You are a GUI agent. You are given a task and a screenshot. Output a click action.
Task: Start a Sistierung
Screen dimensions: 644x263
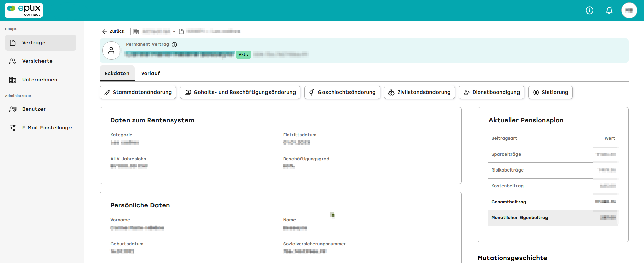pyautogui.click(x=551, y=93)
